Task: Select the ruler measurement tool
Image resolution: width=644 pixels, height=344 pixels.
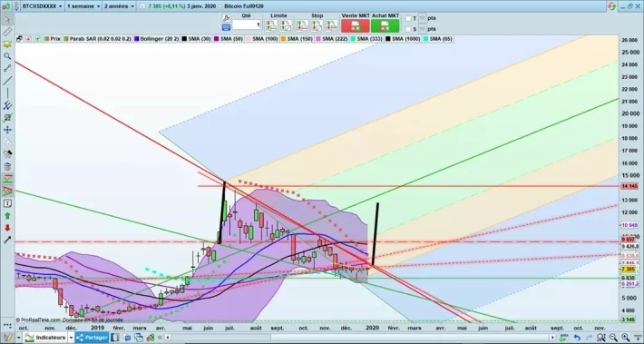Action: (7, 32)
